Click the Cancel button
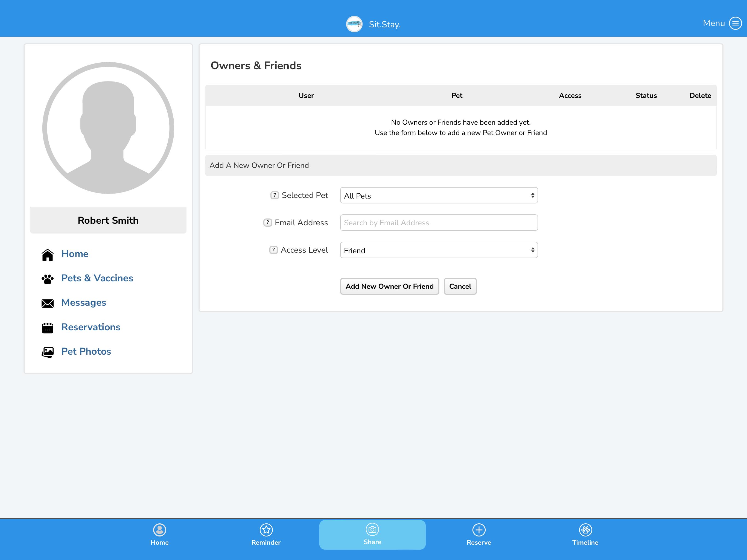 tap(460, 286)
